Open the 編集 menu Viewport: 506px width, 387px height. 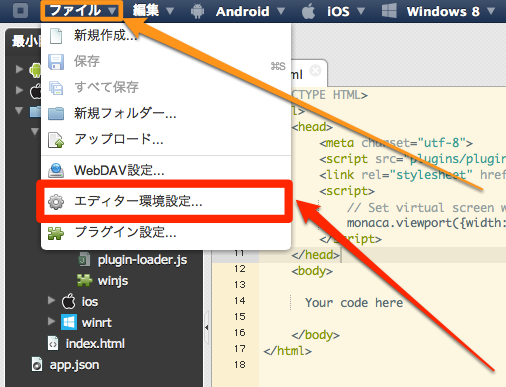153,11
